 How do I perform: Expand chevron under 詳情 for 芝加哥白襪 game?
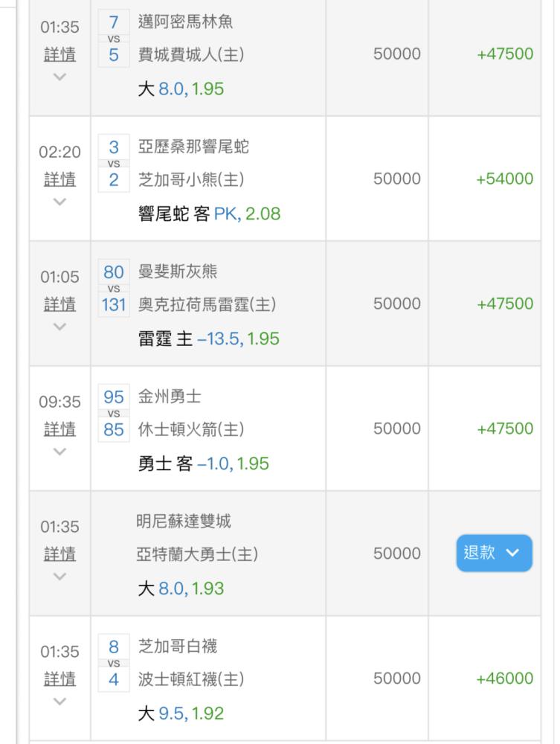pyautogui.click(x=59, y=701)
